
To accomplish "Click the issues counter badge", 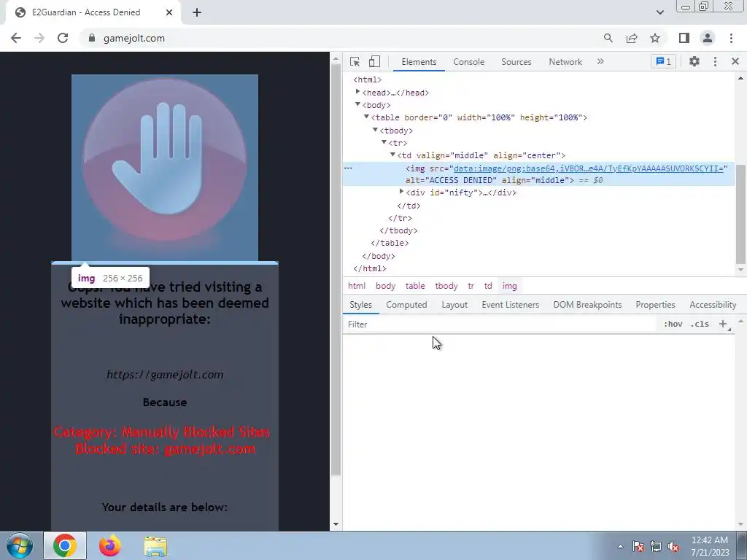I will [663, 61].
